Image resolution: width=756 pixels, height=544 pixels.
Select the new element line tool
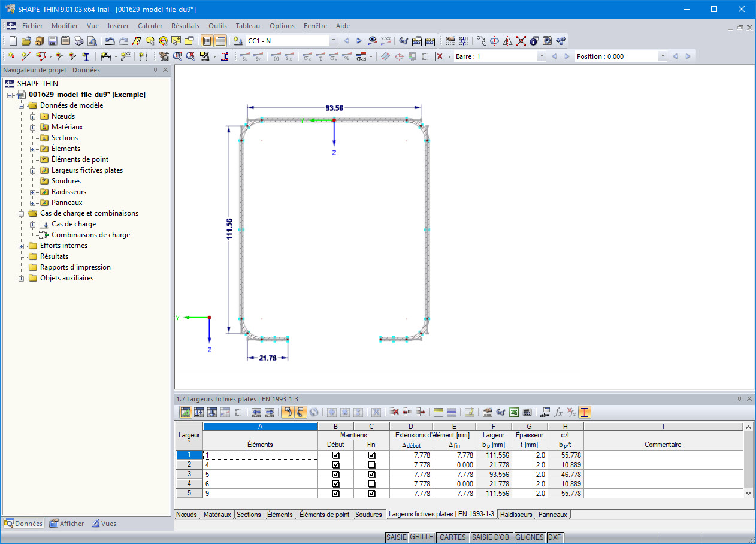click(x=26, y=56)
